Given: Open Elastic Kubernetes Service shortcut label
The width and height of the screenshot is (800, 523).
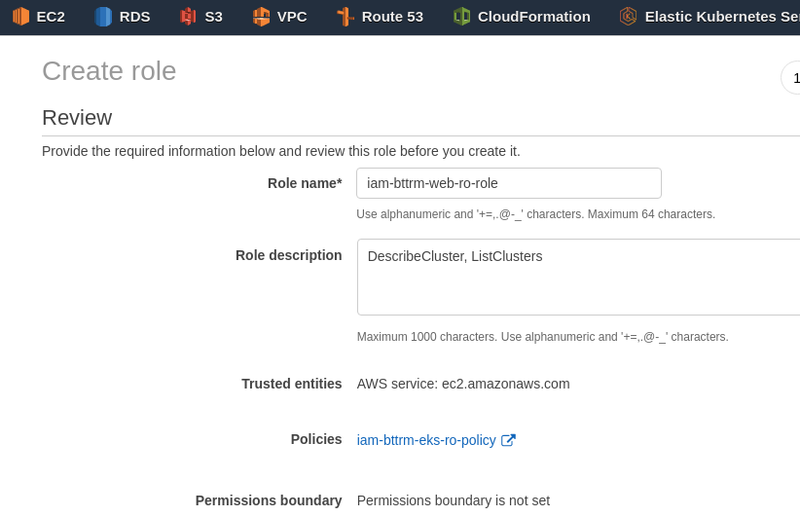Looking at the screenshot, I should [722, 17].
